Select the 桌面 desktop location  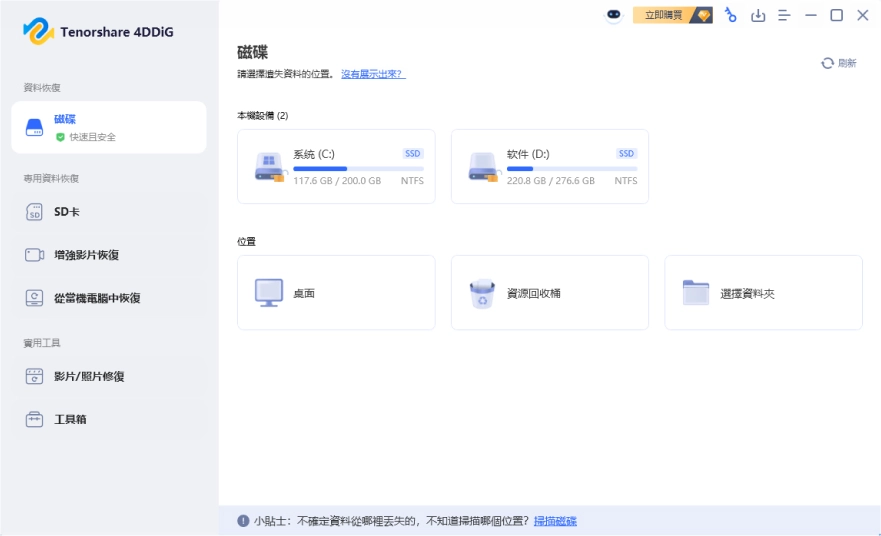pyautogui.click(x=336, y=293)
